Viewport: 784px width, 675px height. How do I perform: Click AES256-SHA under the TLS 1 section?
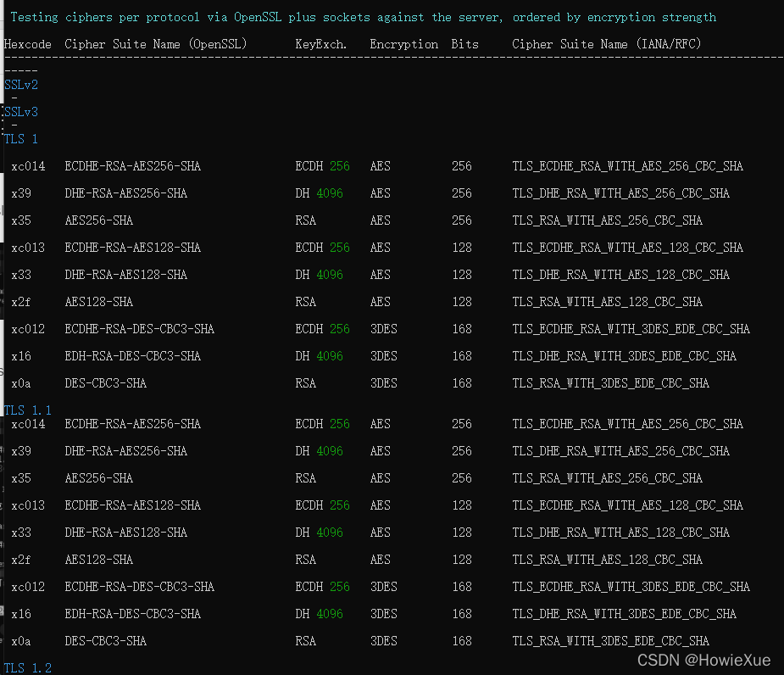click(99, 220)
